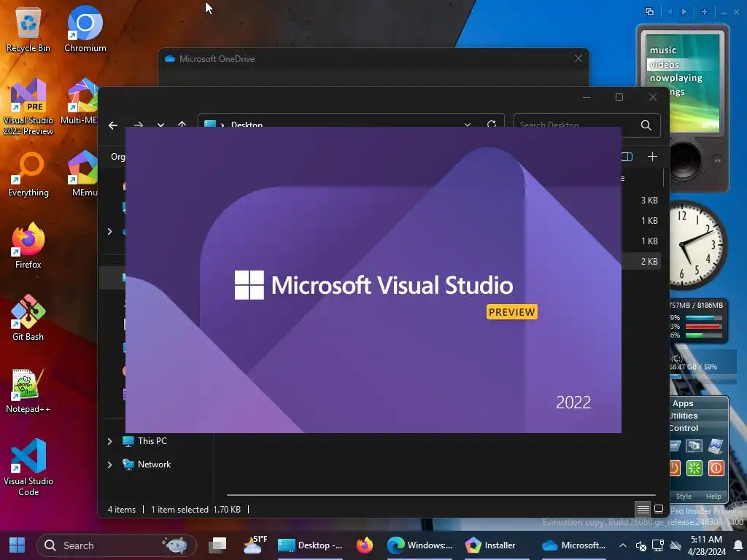The height and width of the screenshot is (560, 747).
Task: Click the sidebar windows overlay icon
Action: [x=649, y=12]
